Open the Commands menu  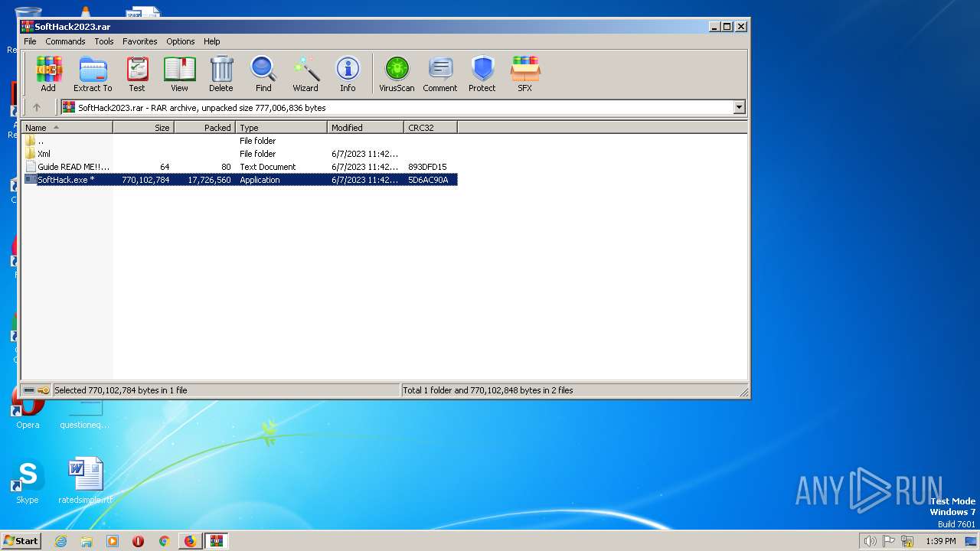click(65, 41)
